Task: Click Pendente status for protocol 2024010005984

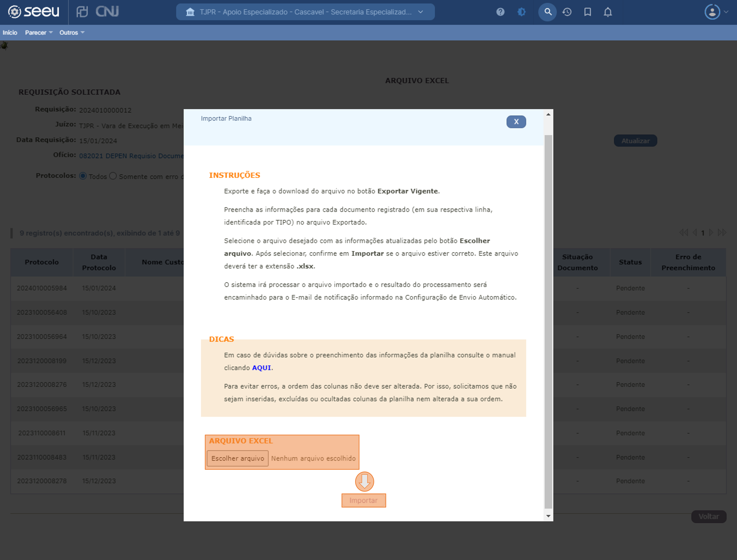Action: coord(630,288)
